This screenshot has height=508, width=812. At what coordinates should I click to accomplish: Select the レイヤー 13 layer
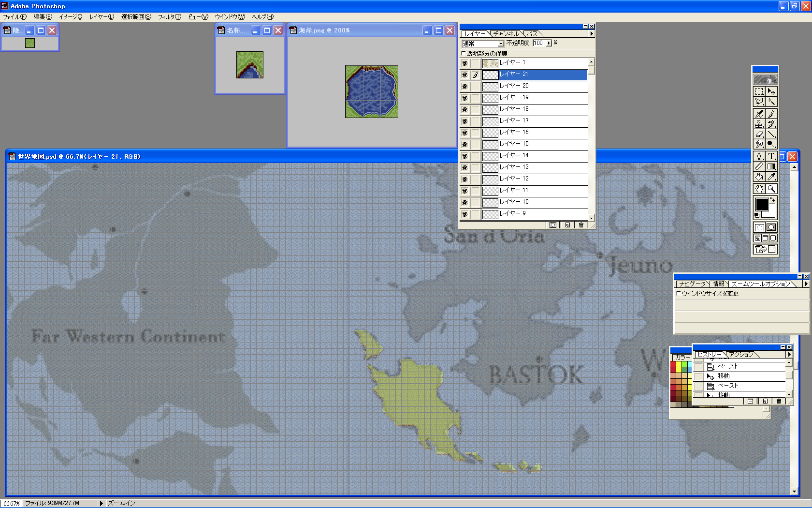534,168
